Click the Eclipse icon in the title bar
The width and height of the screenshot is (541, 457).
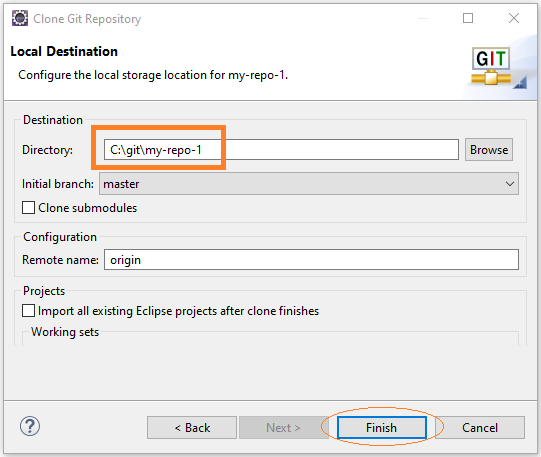(20, 18)
